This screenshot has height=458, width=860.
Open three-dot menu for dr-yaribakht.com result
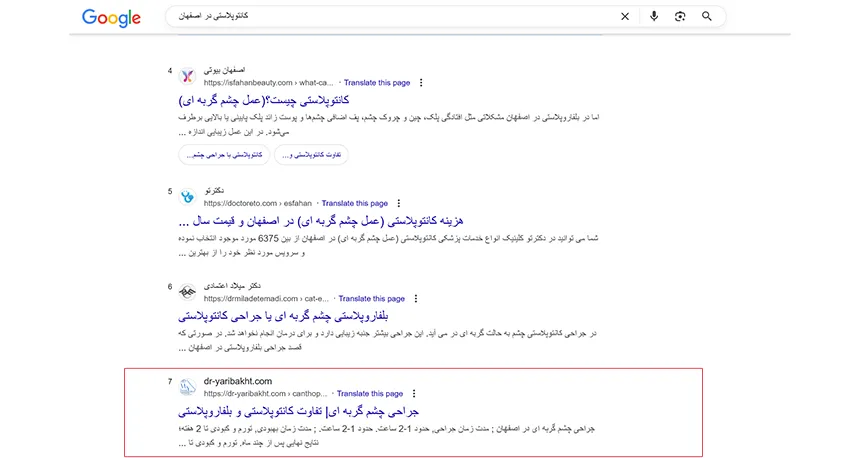click(414, 394)
